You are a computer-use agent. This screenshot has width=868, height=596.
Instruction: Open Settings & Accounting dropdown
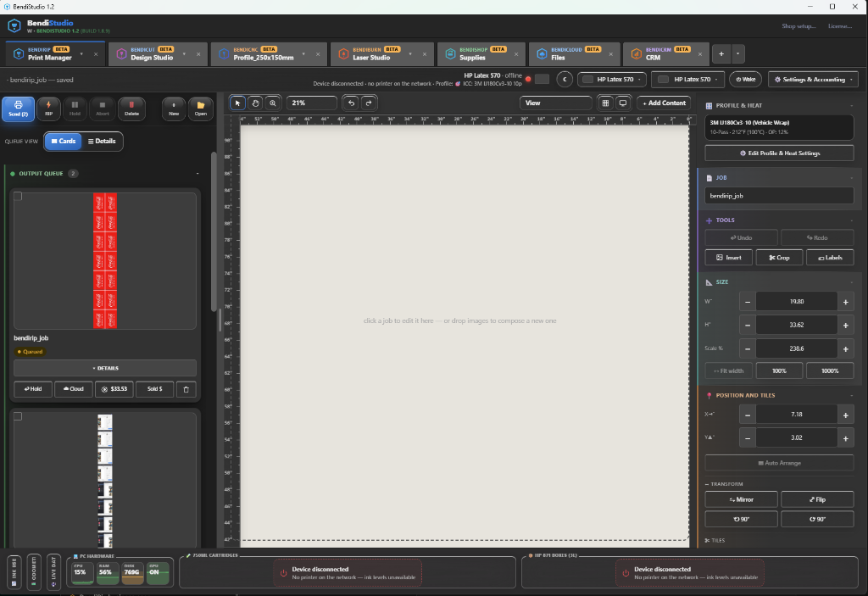pyautogui.click(x=813, y=80)
